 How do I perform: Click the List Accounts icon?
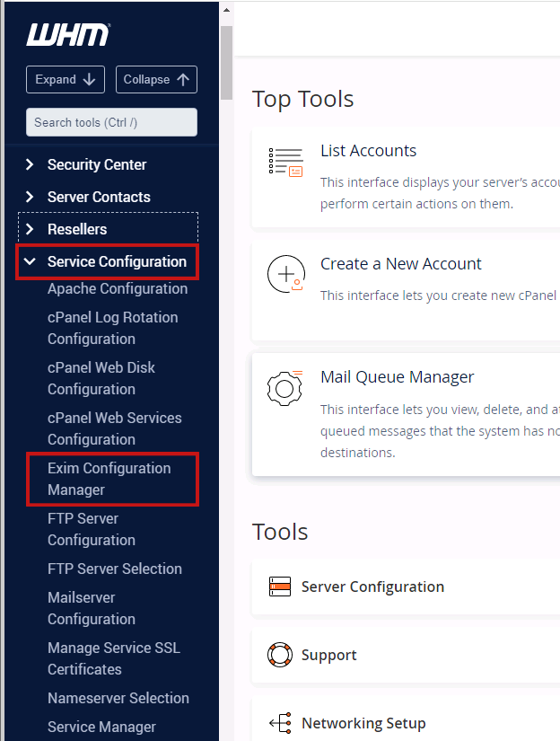click(x=285, y=162)
